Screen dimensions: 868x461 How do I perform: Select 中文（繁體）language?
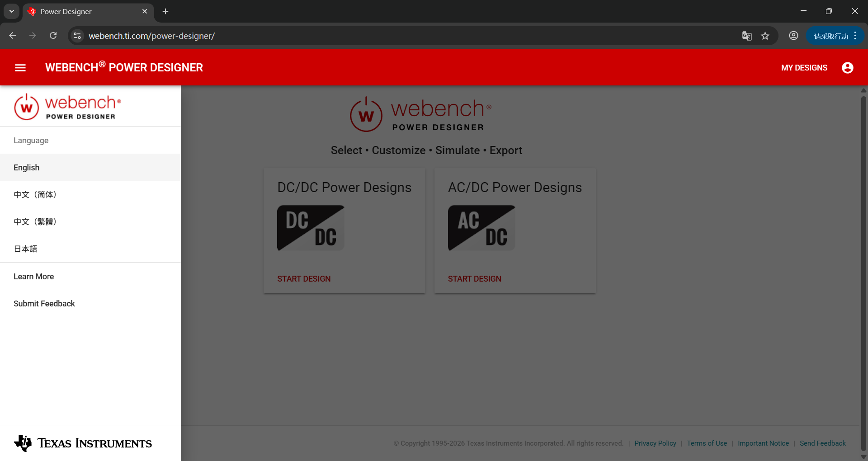coord(90,221)
